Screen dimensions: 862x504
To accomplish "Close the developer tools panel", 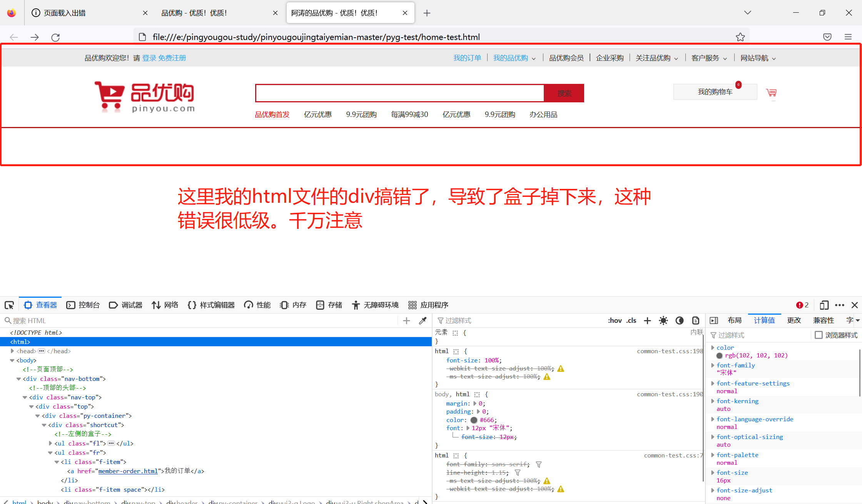I will click(855, 305).
